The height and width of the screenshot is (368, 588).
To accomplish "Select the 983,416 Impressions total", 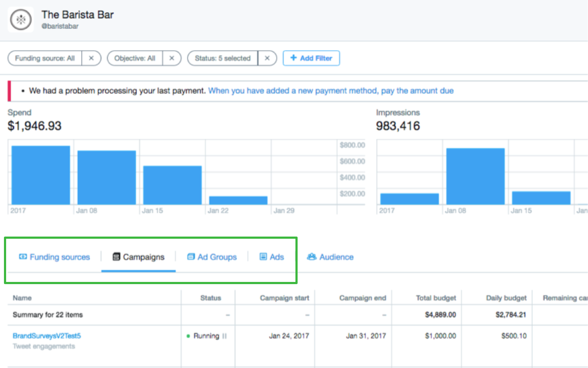I will click(x=398, y=126).
